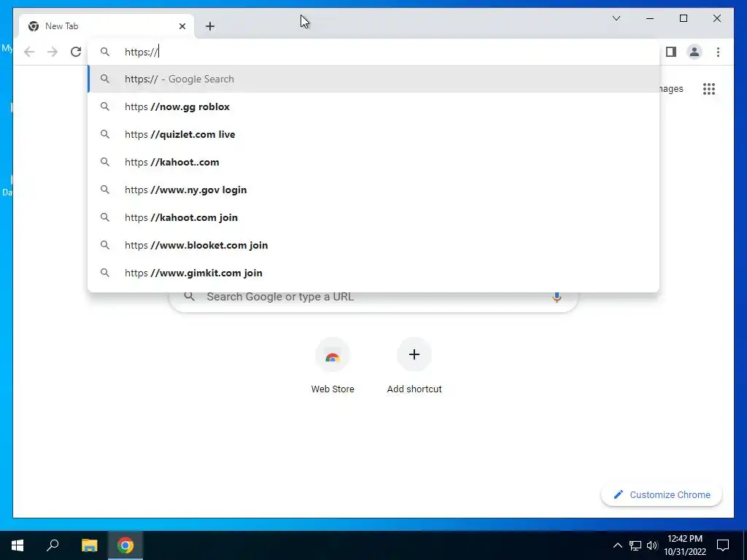Image resolution: width=747 pixels, height=560 pixels.
Task: Minimize the Chrome window
Action: click(x=650, y=18)
